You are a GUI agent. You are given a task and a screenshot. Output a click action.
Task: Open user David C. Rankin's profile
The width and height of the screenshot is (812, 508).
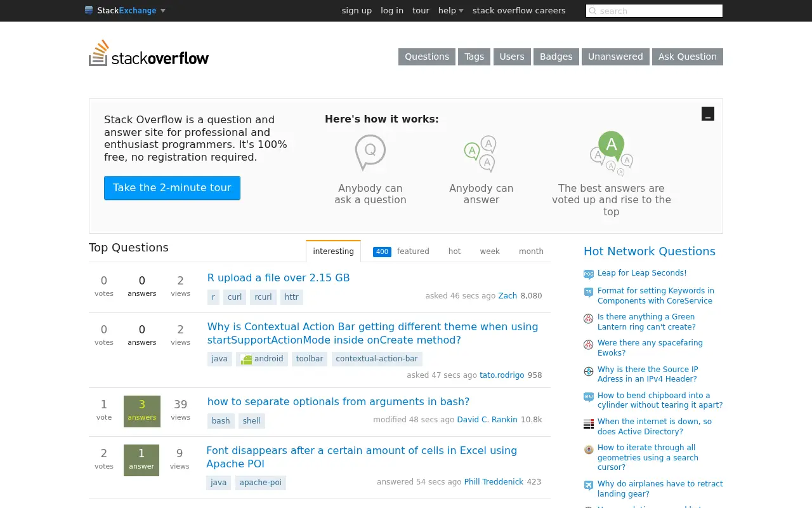487,420
